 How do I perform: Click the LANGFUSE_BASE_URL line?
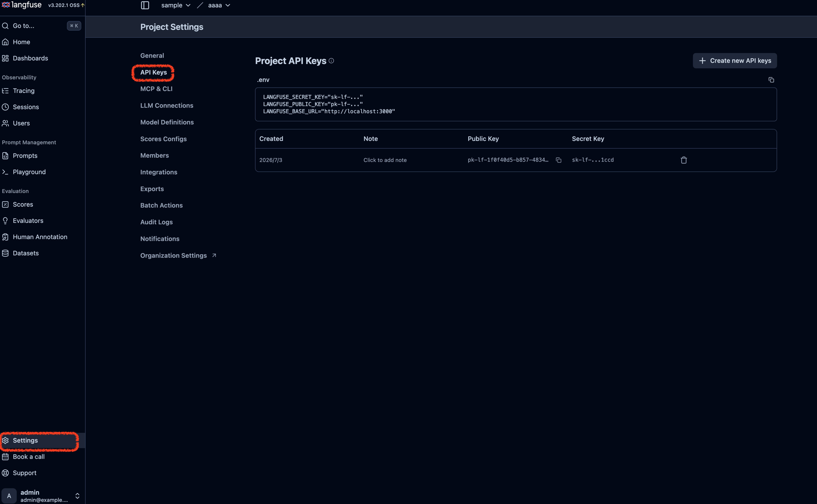(x=329, y=111)
